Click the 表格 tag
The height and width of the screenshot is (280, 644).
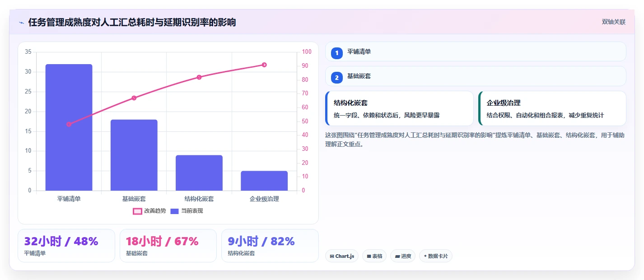(374, 256)
